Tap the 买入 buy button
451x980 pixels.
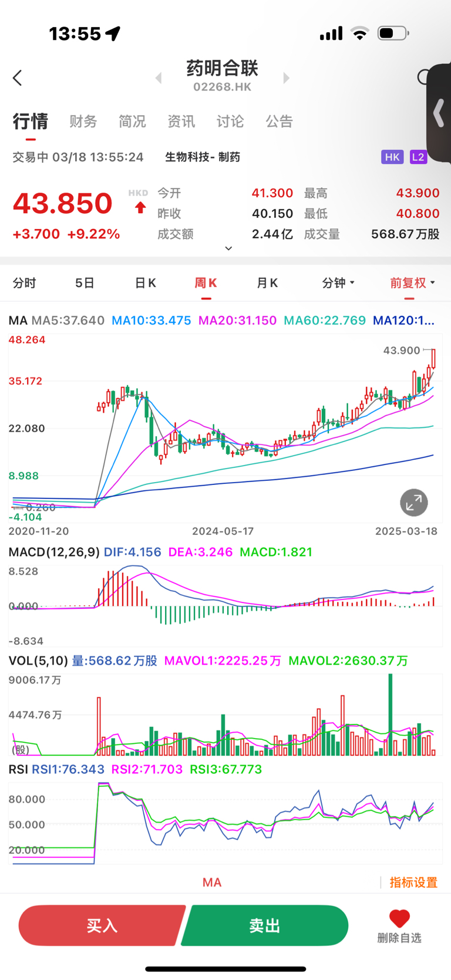102,925
